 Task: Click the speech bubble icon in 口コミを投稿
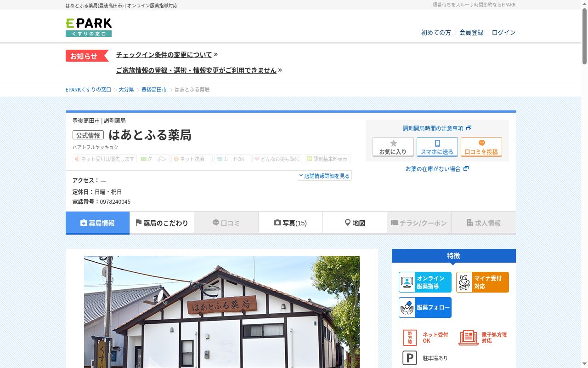point(481,143)
